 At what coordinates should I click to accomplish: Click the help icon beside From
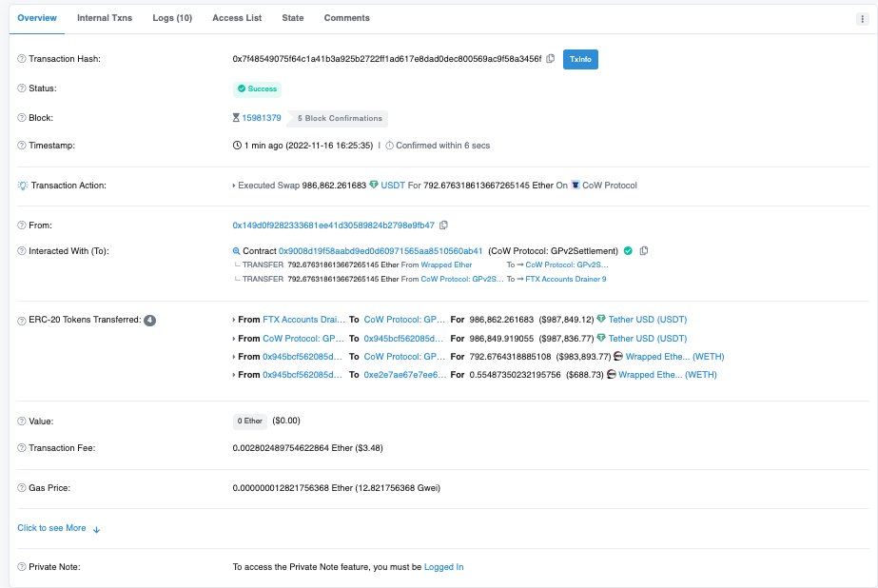[22, 225]
